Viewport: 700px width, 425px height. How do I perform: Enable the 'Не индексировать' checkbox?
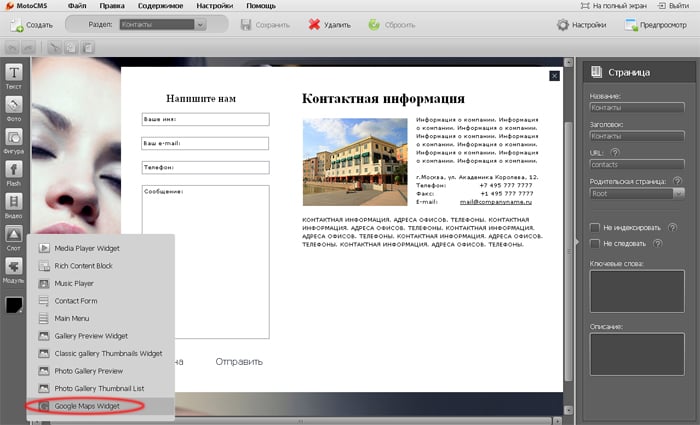point(594,226)
